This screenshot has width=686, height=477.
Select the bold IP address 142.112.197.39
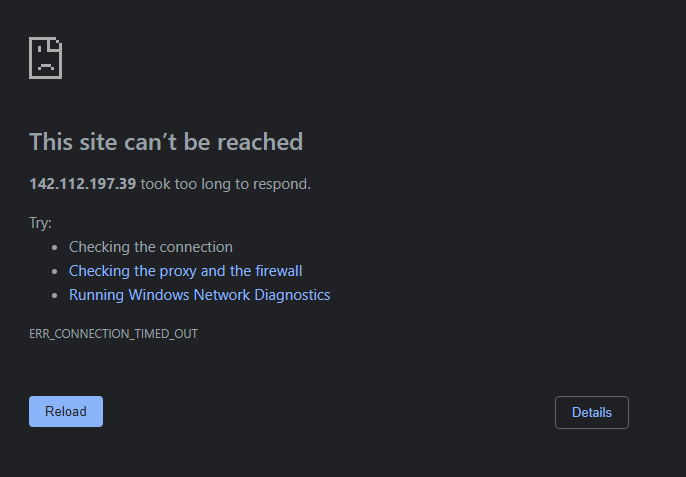[83, 184]
